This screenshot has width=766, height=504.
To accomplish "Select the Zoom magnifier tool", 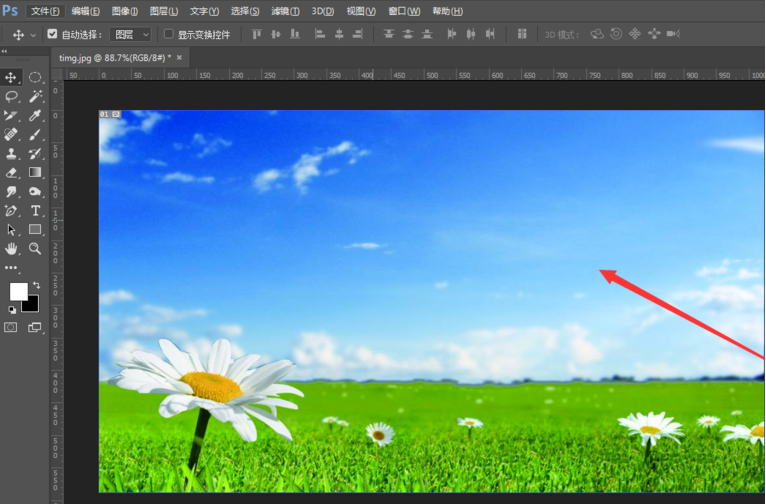I will [x=35, y=248].
